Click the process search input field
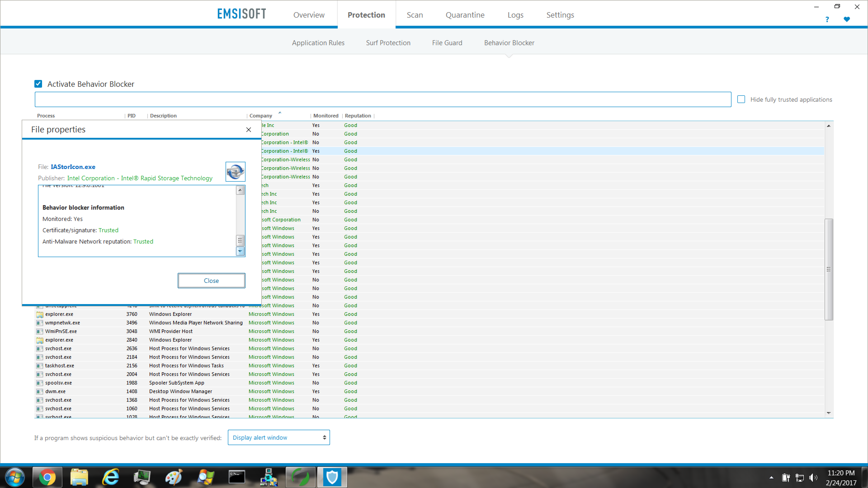The height and width of the screenshot is (488, 868). coord(382,99)
